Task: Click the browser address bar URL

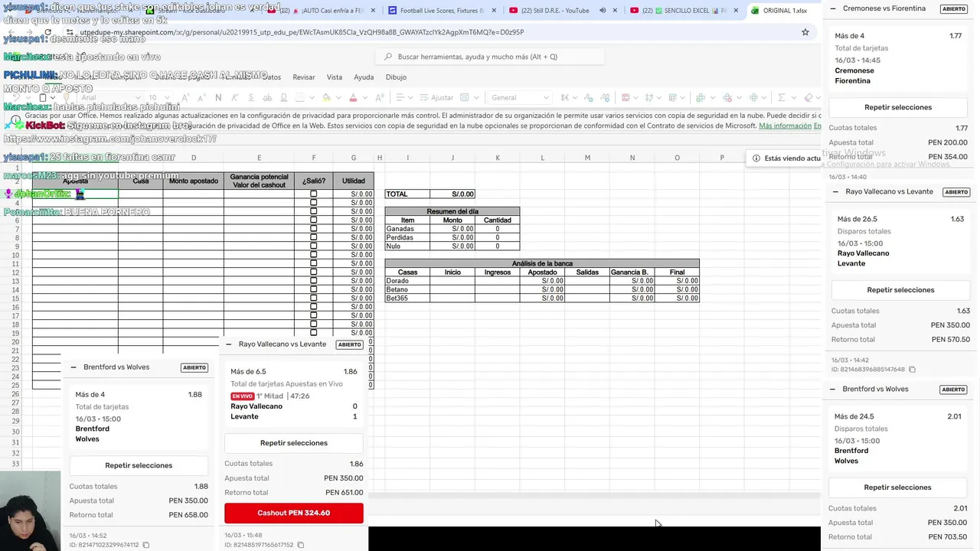Action: point(302,32)
